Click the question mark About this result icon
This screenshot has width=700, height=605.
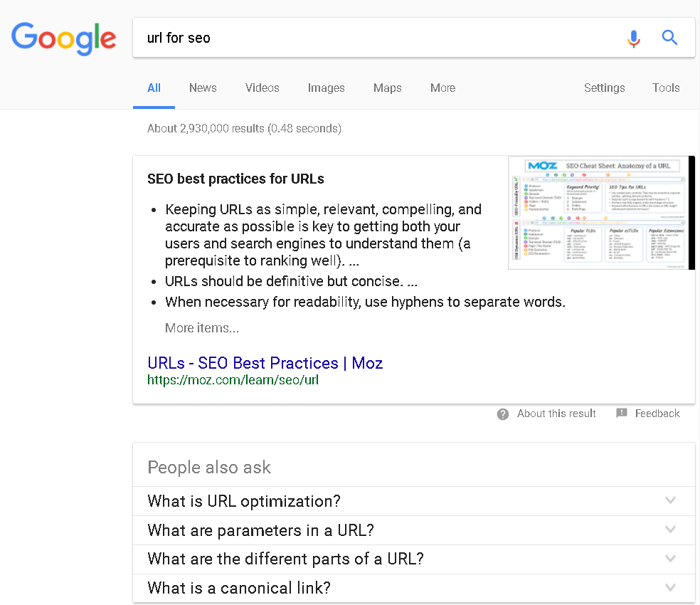pyautogui.click(x=503, y=414)
